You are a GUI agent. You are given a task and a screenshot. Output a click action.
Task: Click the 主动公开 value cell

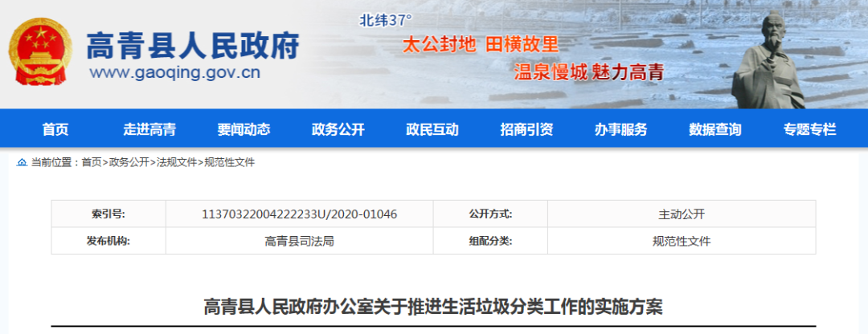pos(682,214)
